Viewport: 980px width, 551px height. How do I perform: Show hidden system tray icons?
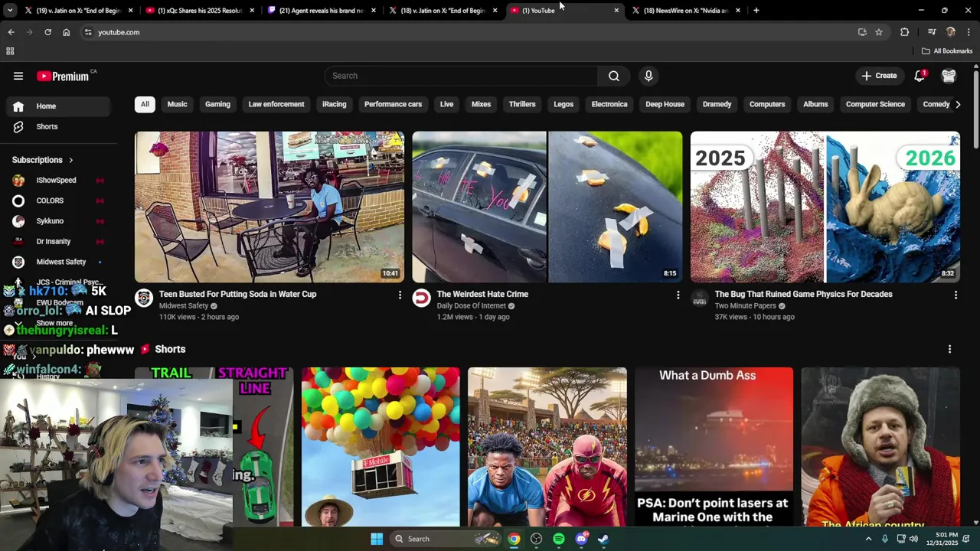pyautogui.click(x=868, y=539)
